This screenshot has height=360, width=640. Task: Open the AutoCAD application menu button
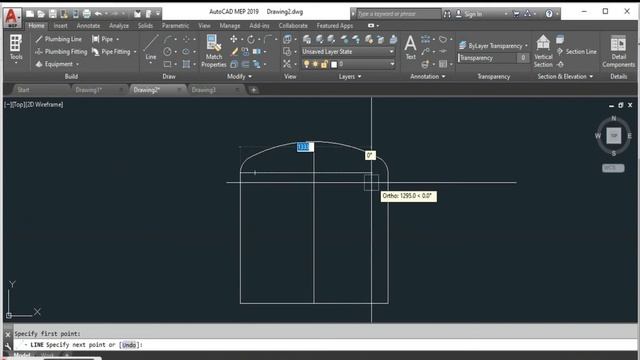tap(12, 17)
